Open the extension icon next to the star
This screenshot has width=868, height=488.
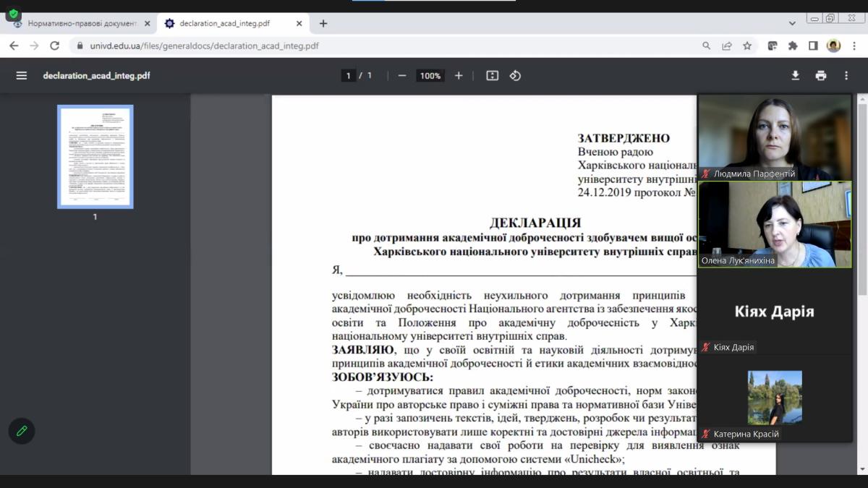pyautogui.click(x=773, y=46)
